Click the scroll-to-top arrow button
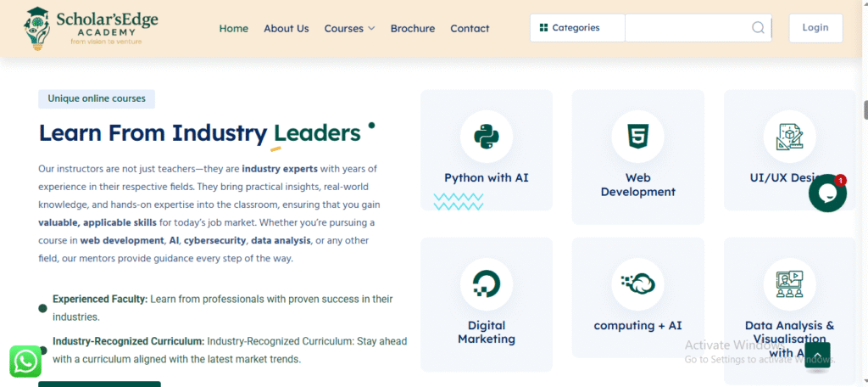 [817, 355]
